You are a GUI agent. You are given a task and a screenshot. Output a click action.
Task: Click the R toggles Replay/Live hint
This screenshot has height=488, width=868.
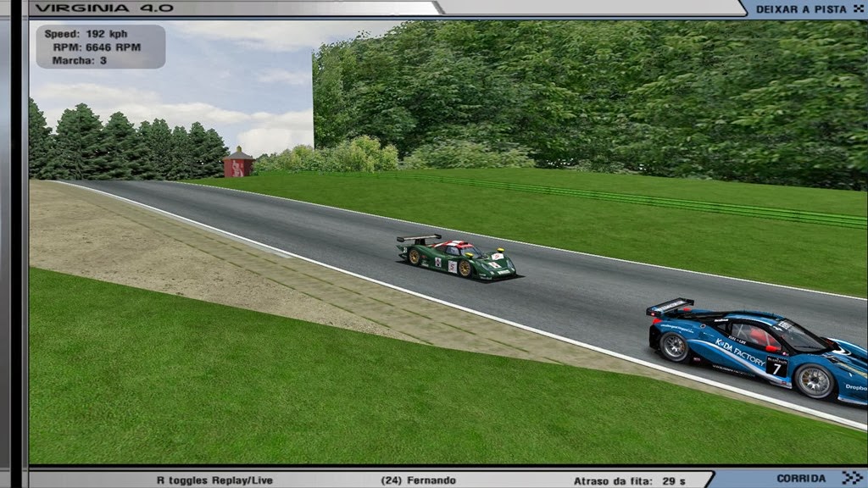click(214, 480)
